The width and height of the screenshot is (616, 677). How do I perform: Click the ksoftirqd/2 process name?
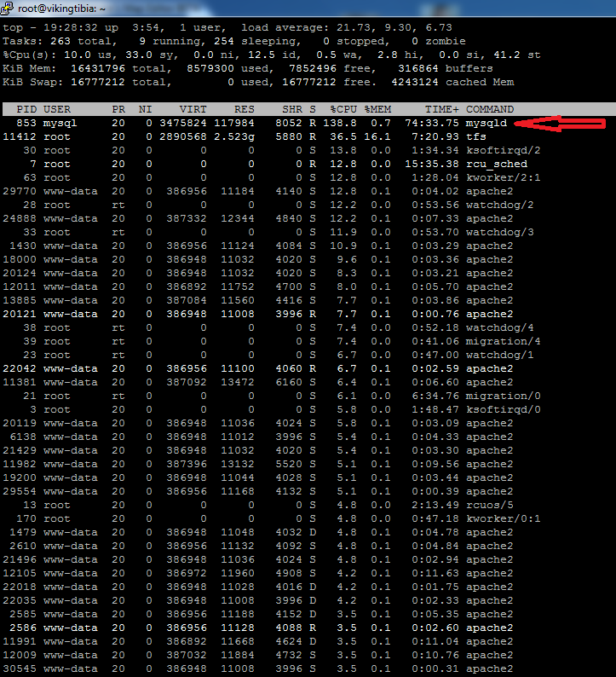click(x=503, y=151)
